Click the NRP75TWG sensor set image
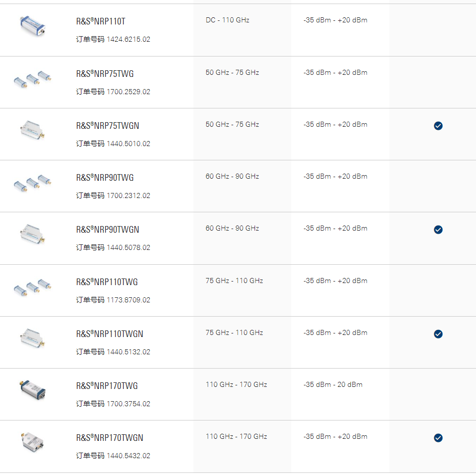 pos(33,79)
